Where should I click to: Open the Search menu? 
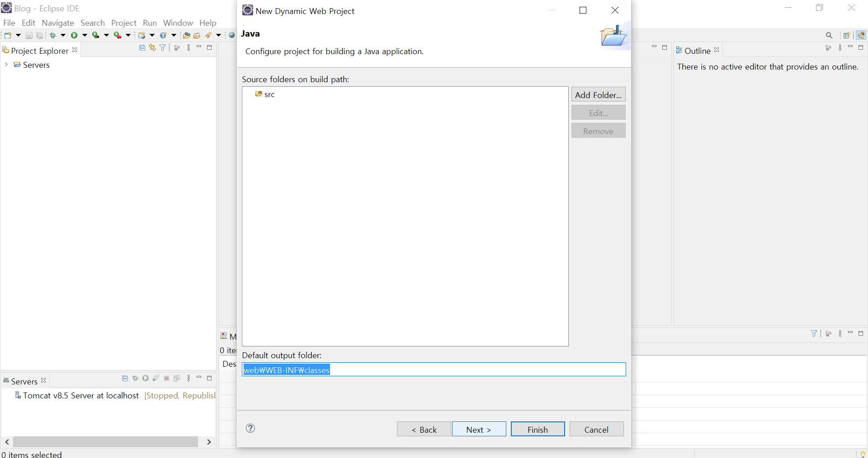tap(93, 23)
